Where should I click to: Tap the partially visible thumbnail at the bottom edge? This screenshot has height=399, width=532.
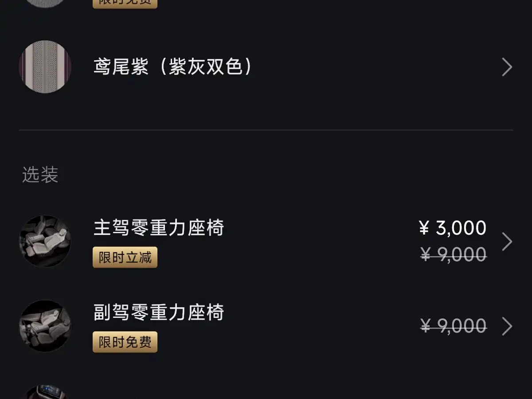point(45,393)
